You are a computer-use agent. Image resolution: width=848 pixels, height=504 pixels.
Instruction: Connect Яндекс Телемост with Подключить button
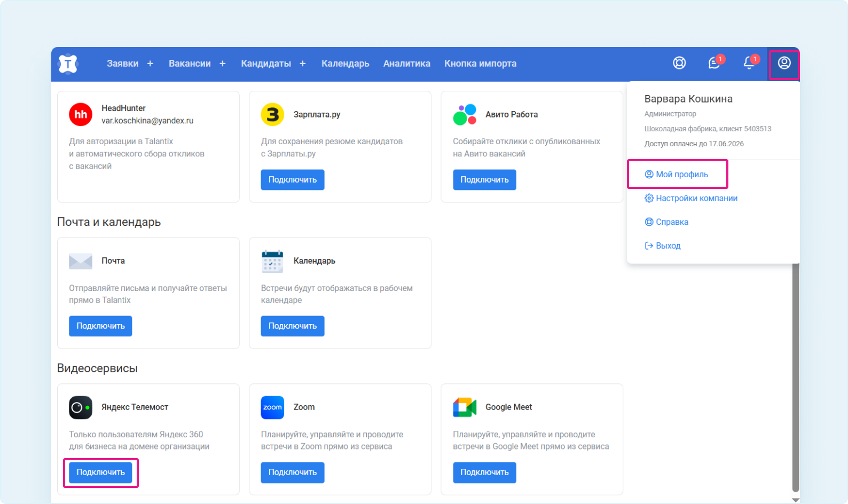coord(100,472)
